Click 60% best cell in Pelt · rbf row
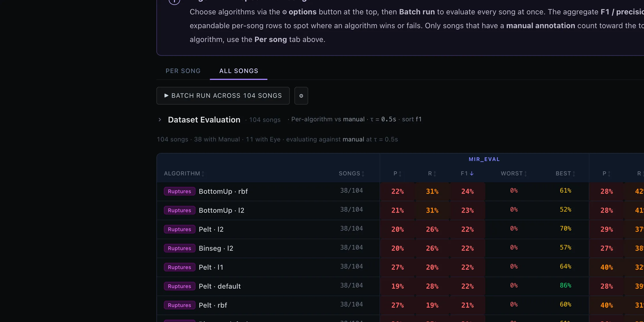 (x=565, y=304)
